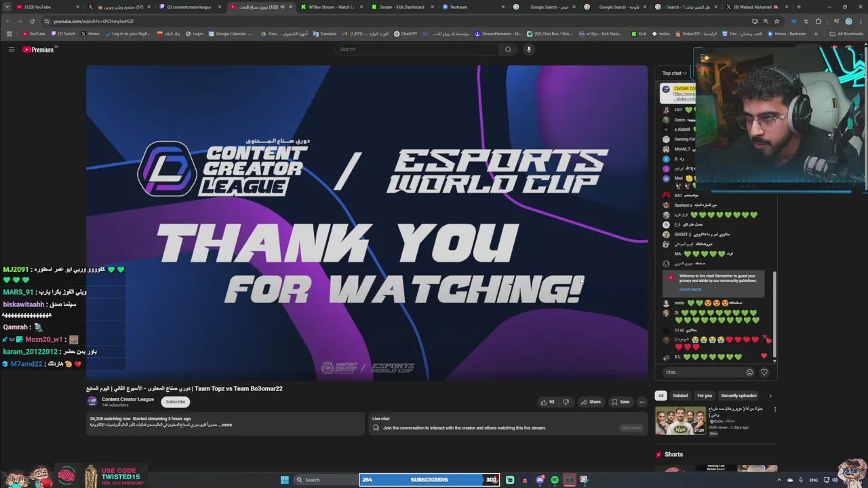This screenshot has height=488, width=868.
Task: Open options for the recommended video
Action: click(x=774, y=409)
